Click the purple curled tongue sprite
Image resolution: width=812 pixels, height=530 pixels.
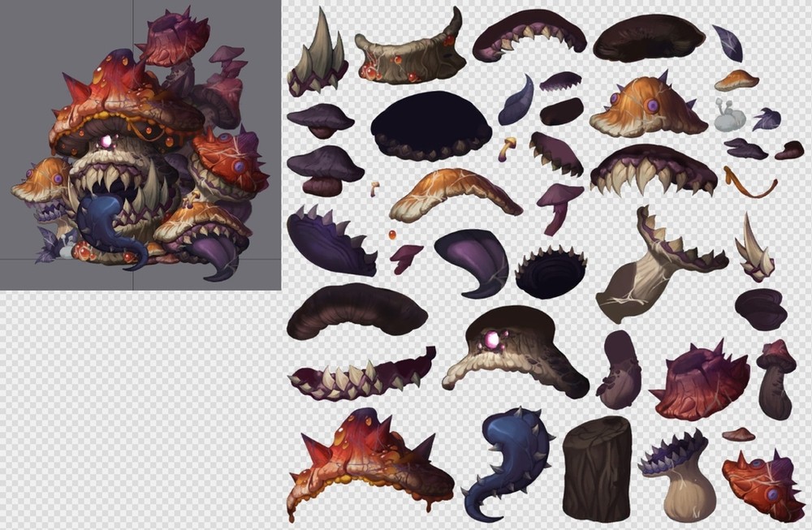click(x=475, y=260)
